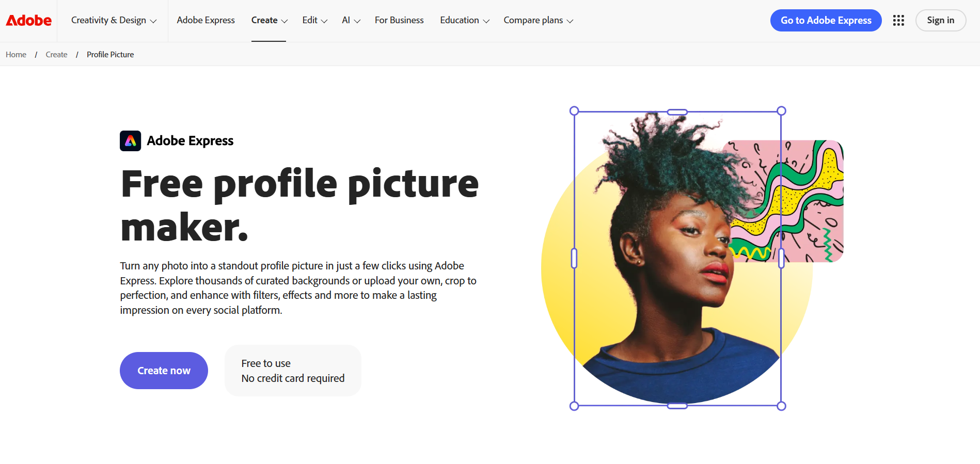Click the top-center resize handle
Image resolution: width=980 pixels, height=464 pixels.
point(677,112)
